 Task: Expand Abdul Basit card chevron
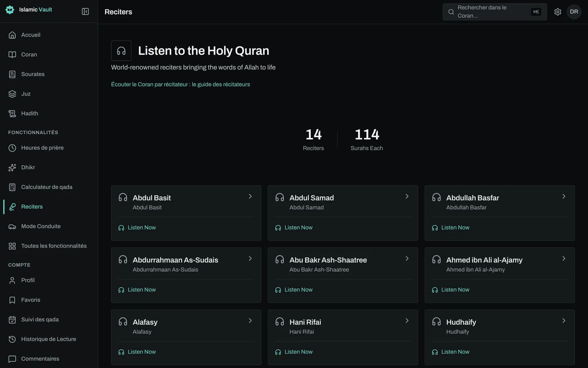[250, 197]
